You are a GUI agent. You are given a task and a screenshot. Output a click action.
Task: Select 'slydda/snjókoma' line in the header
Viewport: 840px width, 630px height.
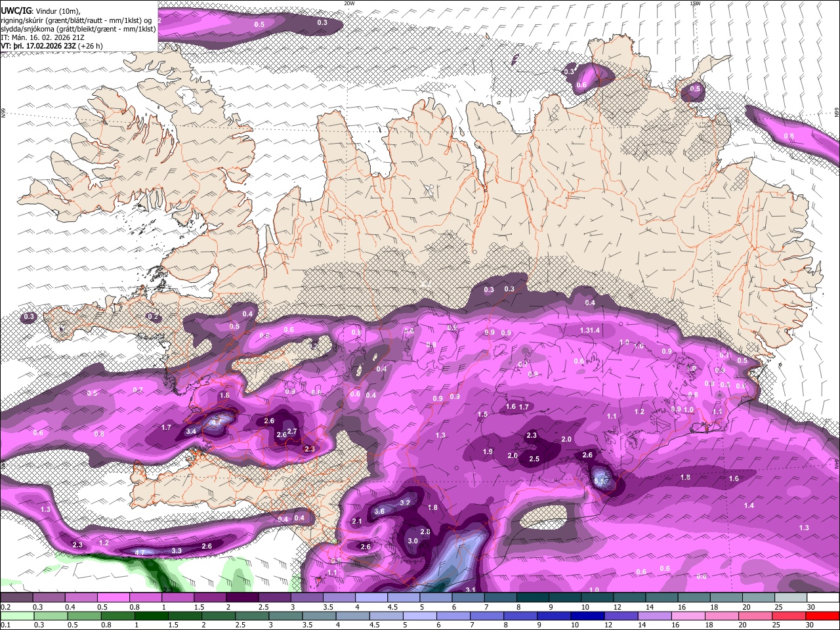tap(78, 29)
